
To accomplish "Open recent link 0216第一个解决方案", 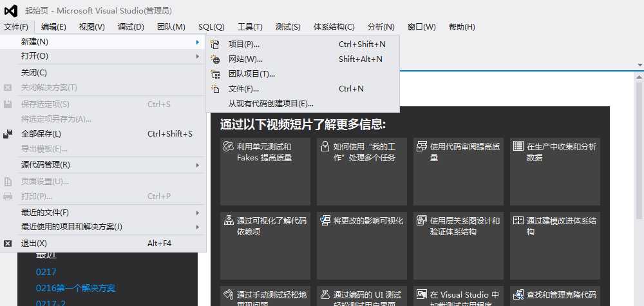I will coord(75,289).
